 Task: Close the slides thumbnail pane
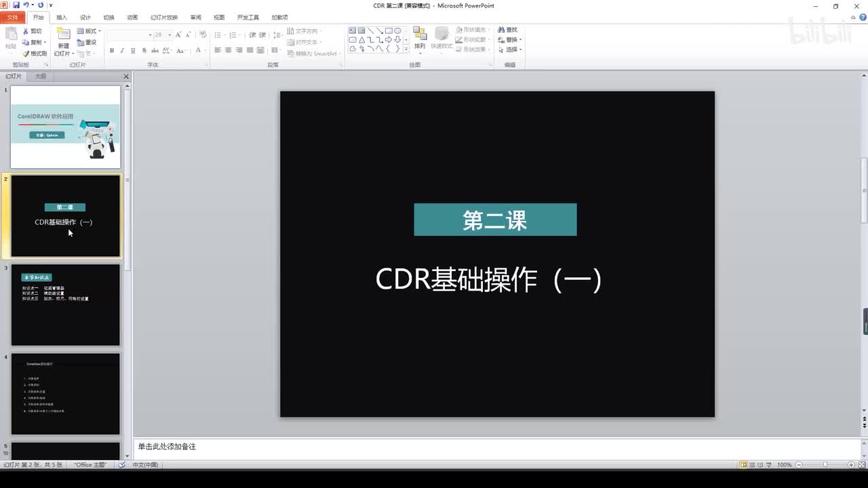click(126, 77)
